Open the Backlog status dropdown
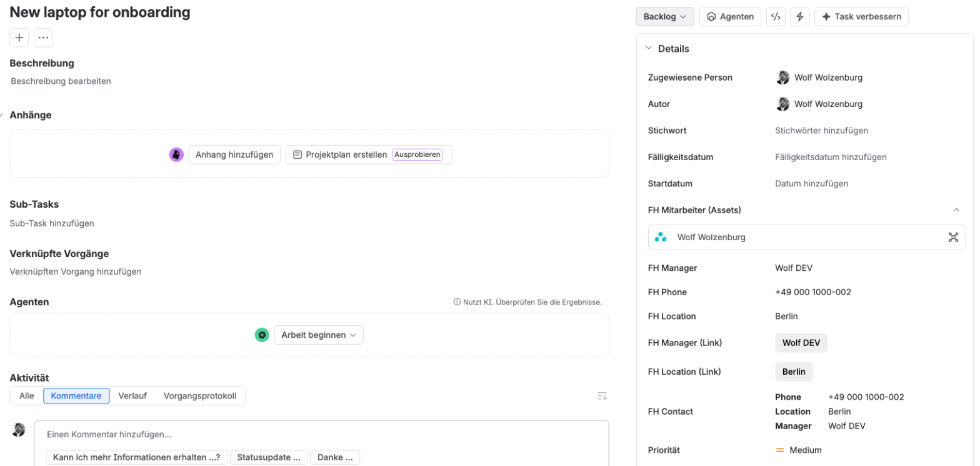 [x=665, y=17]
